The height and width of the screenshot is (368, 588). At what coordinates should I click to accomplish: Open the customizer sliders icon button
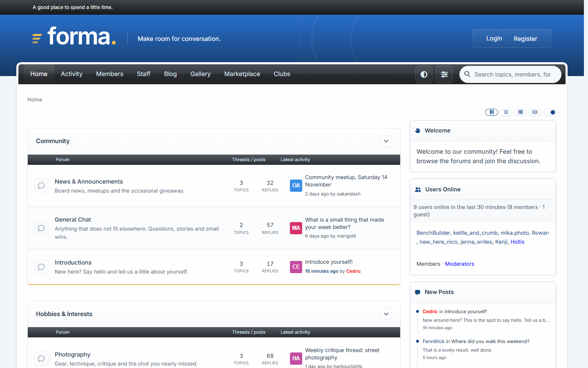[444, 74]
